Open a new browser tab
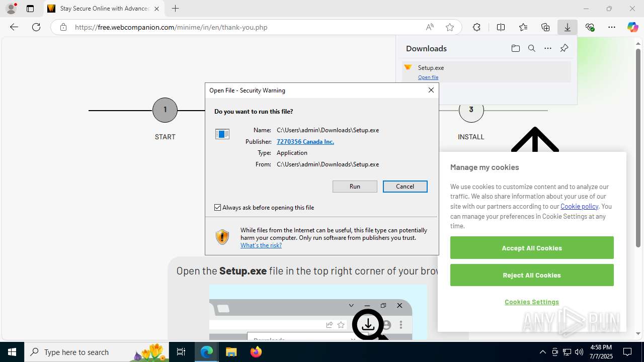Viewport: 644px width, 362px height. [x=175, y=9]
